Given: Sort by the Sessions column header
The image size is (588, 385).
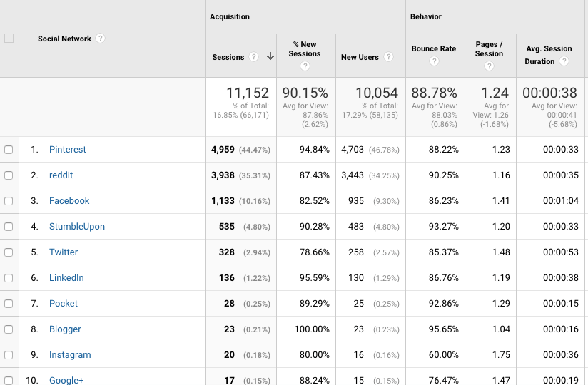Looking at the screenshot, I should (228, 57).
